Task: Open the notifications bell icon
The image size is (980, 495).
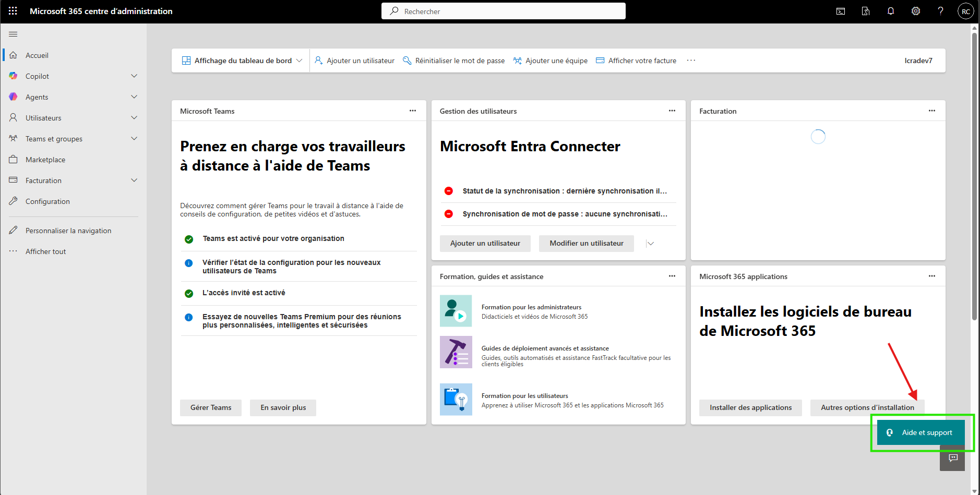Action: (891, 11)
